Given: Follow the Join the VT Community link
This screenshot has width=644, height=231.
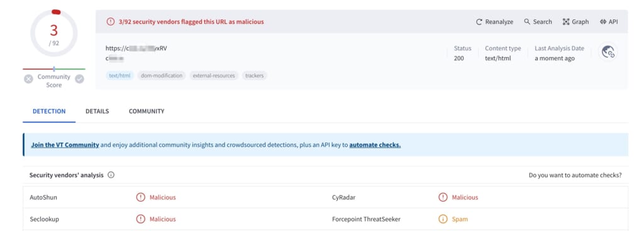Looking at the screenshot, I should [65, 145].
